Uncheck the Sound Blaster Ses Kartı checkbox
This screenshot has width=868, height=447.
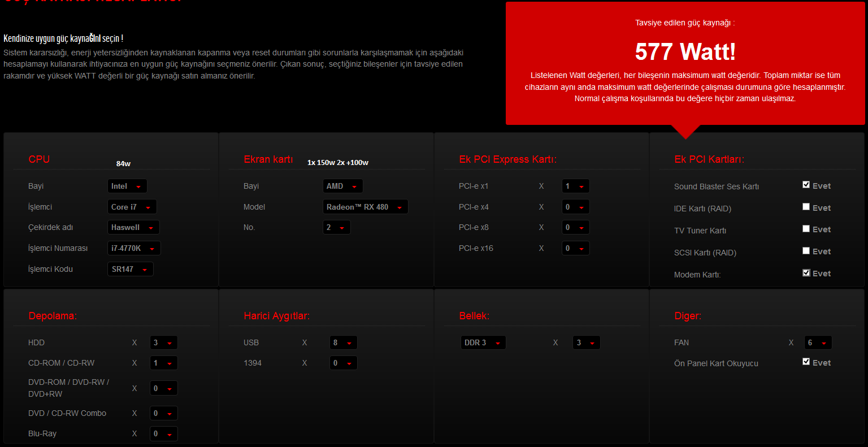click(806, 185)
